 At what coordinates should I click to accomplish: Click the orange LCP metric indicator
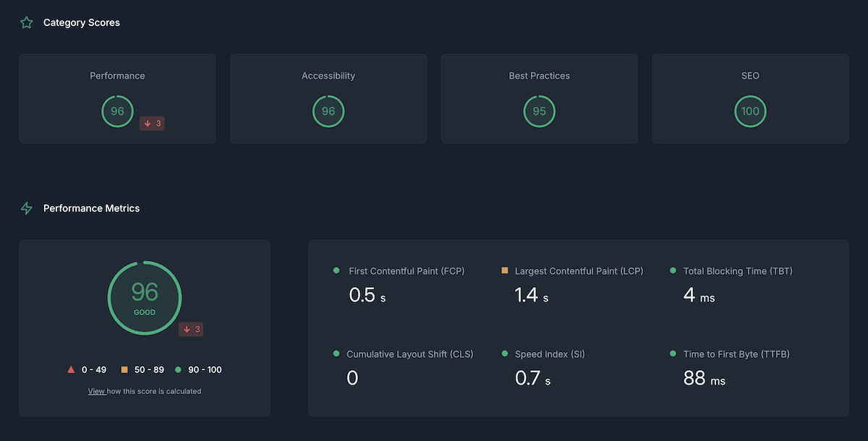pyautogui.click(x=504, y=270)
